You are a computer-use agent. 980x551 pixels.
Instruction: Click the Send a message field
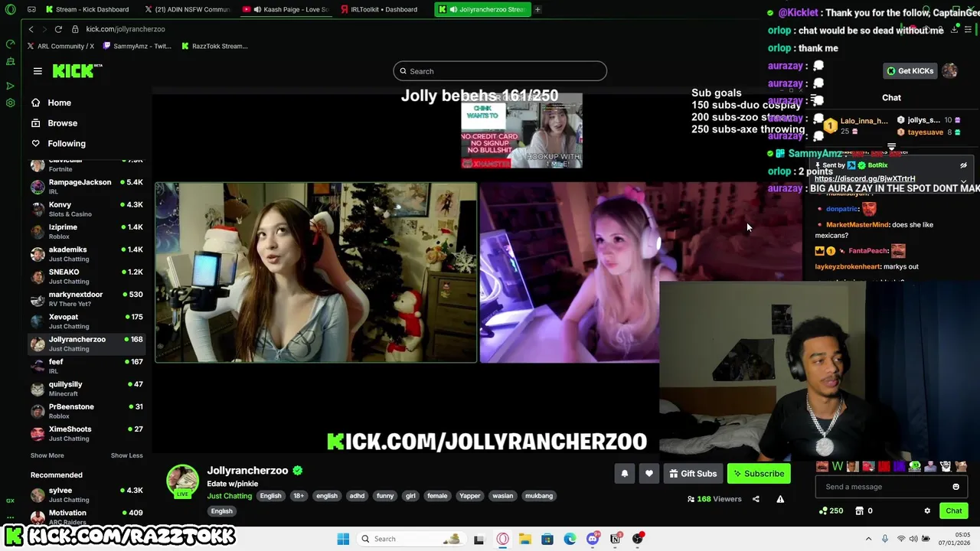[x=884, y=487]
